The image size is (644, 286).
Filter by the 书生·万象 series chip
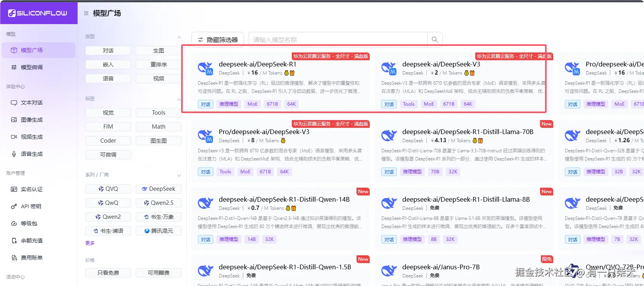(x=159, y=217)
